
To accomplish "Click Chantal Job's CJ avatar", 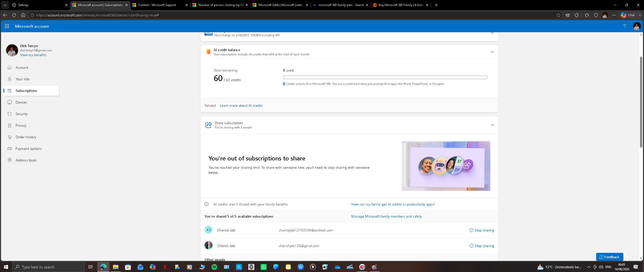I will [209, 230].
